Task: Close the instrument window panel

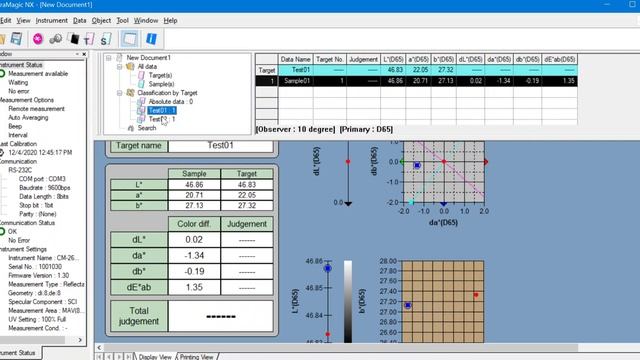Action: coord(84,54)
